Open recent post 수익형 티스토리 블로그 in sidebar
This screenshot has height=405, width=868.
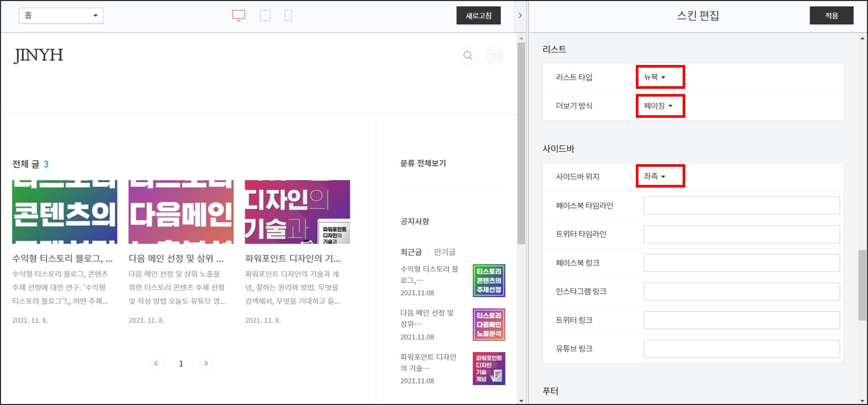point(429,275)
